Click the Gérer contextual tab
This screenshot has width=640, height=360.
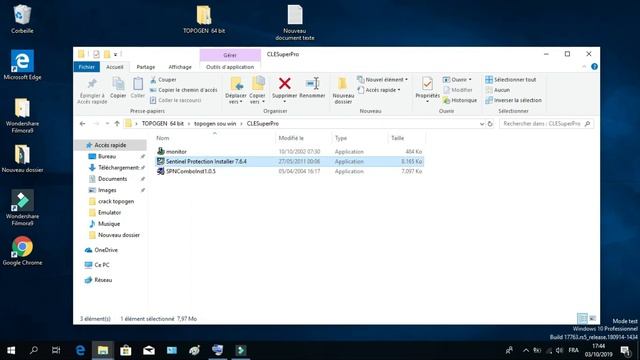tap(230, 55)
